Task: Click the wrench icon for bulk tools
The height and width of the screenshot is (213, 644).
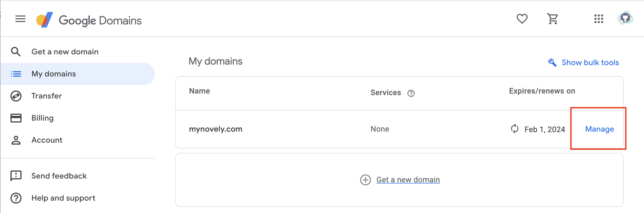Action: point(552,63)
